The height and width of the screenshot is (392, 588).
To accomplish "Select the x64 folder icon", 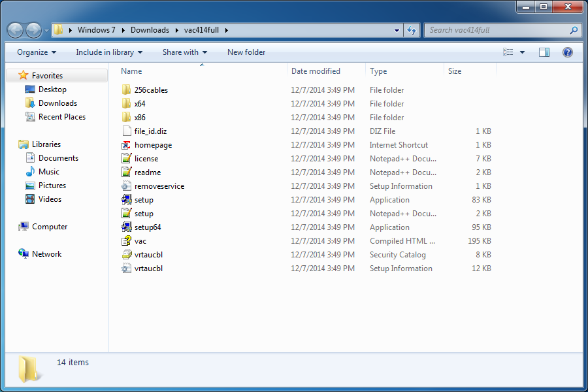I will pos(126,103).
